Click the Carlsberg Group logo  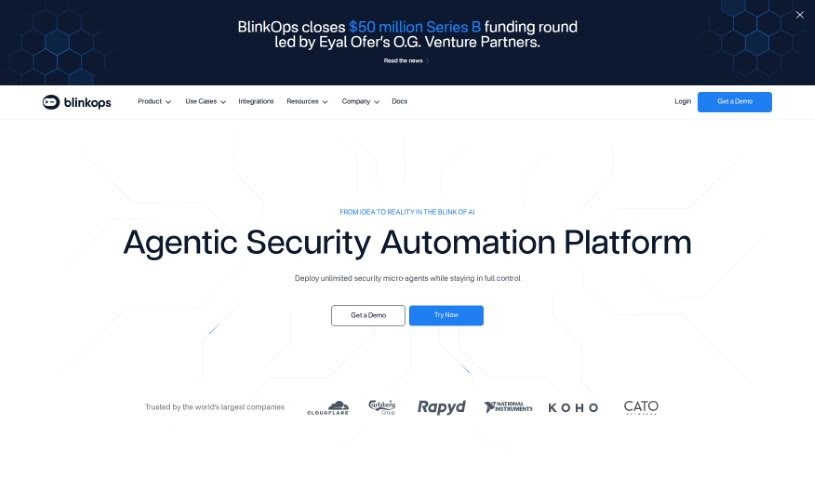[x=382, y=407]
